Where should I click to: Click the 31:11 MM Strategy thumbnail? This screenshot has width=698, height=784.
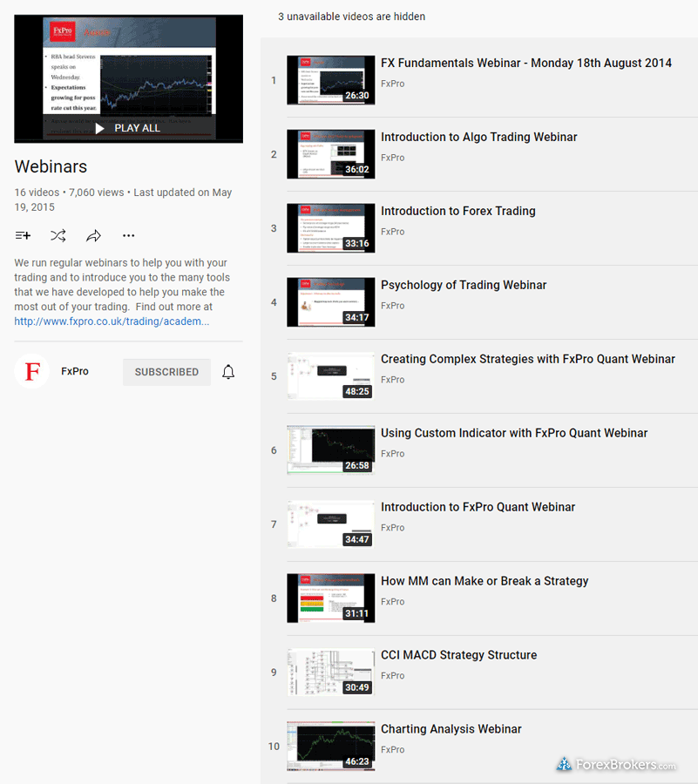(331, 598)
